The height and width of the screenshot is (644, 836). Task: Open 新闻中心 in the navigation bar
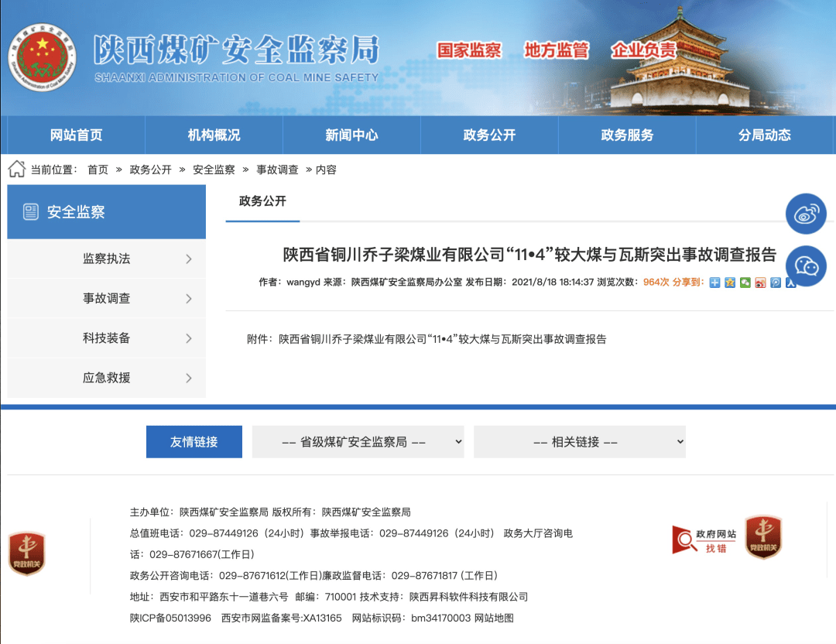351,135
